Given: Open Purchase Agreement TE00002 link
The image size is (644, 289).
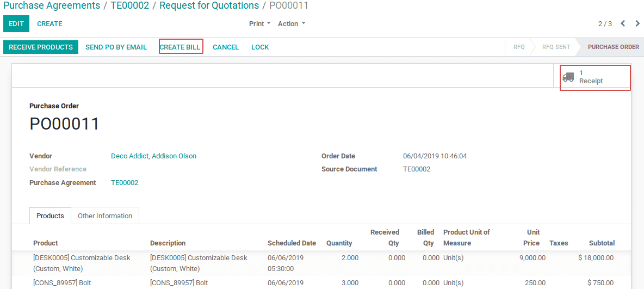Looking at the screenshot, I should point(125,183).
